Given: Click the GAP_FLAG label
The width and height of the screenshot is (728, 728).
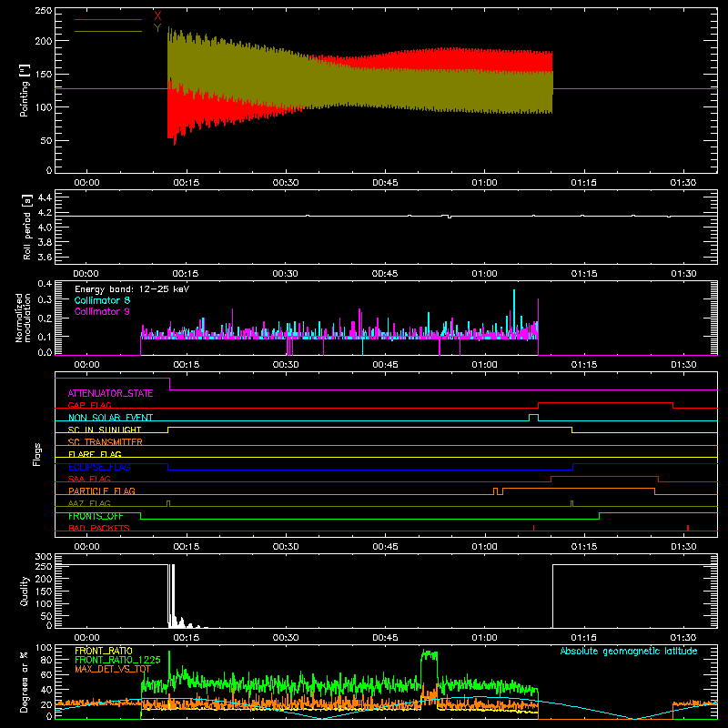Looking at the screenshot, I should point(89,405).
